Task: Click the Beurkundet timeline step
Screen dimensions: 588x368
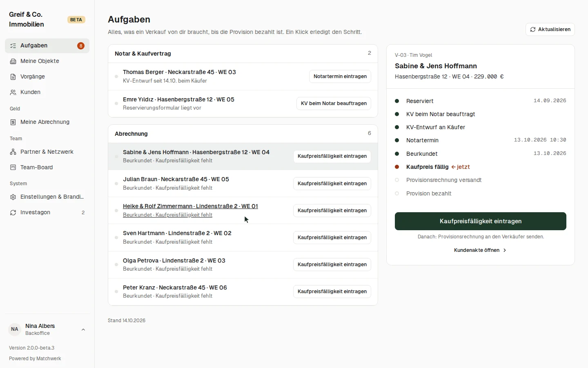Action: pyautogui.click(x=481, y=154)
